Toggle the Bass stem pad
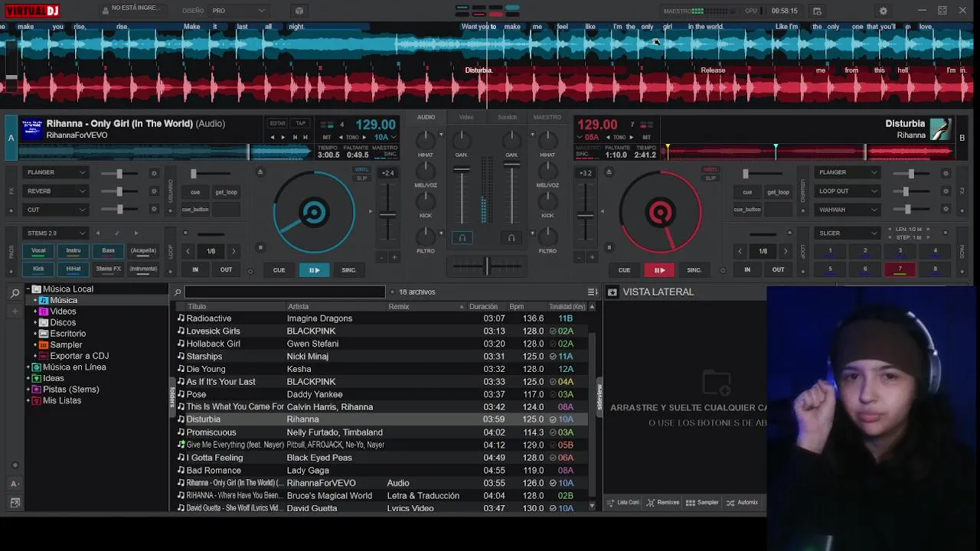The height and width of the screenshot is (551, 980). 109,251
